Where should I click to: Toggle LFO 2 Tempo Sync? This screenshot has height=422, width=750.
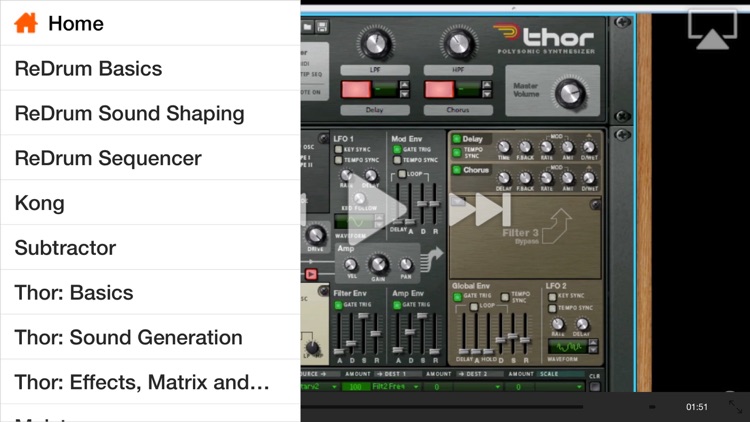(552, 308)
